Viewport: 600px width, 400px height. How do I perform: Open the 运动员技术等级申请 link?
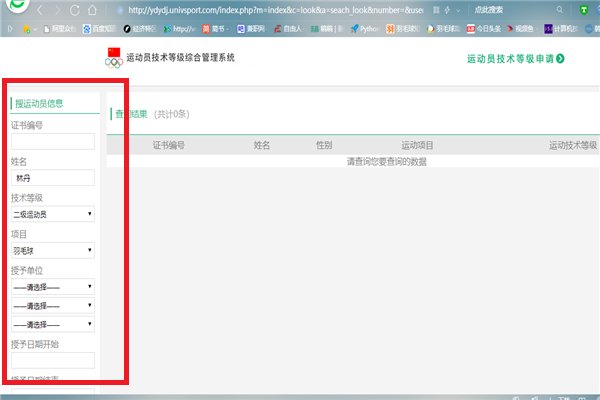[x=515, y=59]
